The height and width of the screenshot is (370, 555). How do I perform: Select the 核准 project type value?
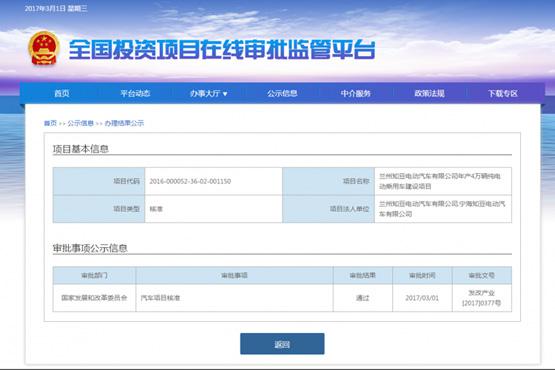coord(156,209)
